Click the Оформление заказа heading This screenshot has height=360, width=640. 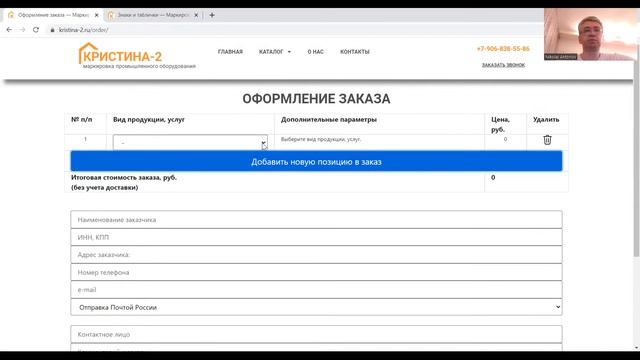[x=316, y=99]
